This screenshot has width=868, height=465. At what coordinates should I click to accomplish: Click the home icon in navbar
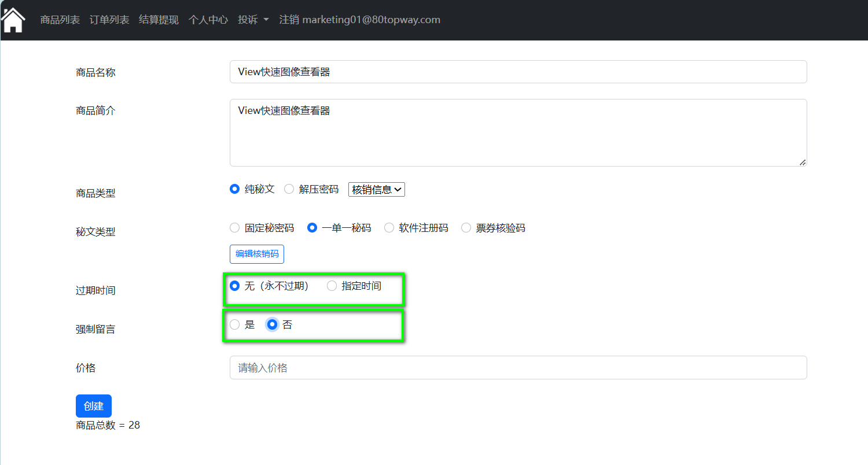[13, 20]
